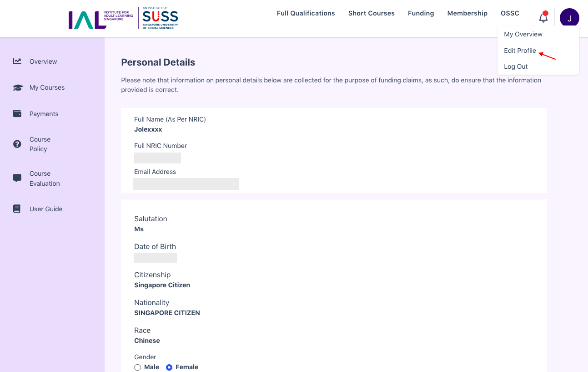
Task: Choose Log Out from the user dropdown
Action: pyautogui.click(x=516, y=66)
